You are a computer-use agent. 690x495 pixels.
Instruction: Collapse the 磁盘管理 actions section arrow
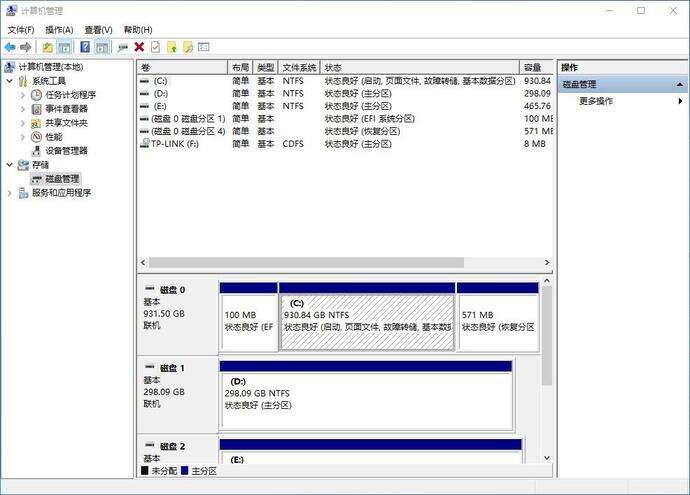pos(679,84)
